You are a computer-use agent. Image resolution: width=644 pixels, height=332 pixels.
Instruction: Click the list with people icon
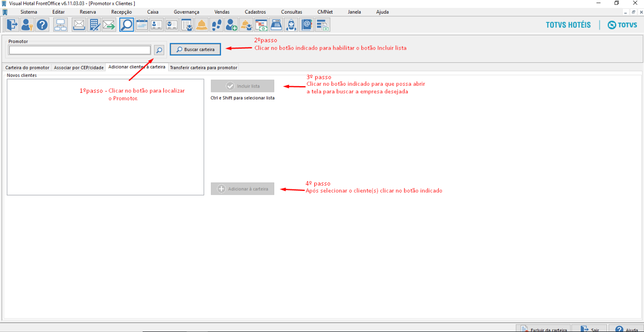coord(187,25)
